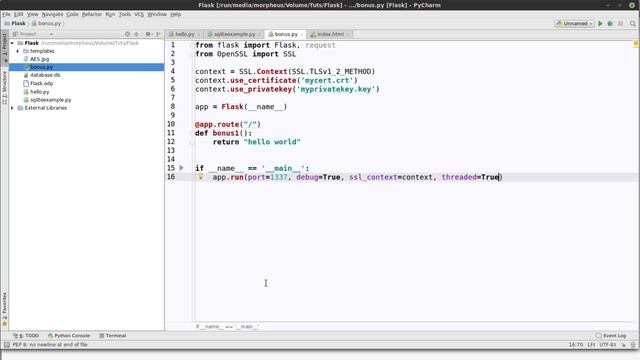Open the Python Console tool window
Viewport: 640px width, 360px height.
pyautogui.click(x=69, y=336)
